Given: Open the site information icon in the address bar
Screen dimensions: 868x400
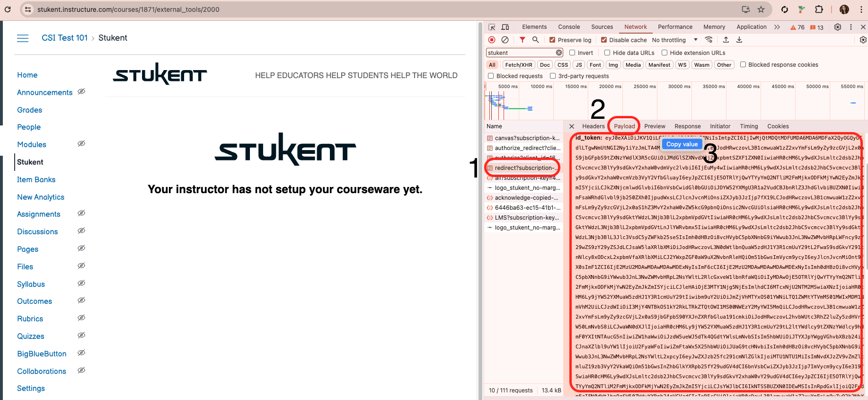Looking at the screenshot, I should pos(28,9).
